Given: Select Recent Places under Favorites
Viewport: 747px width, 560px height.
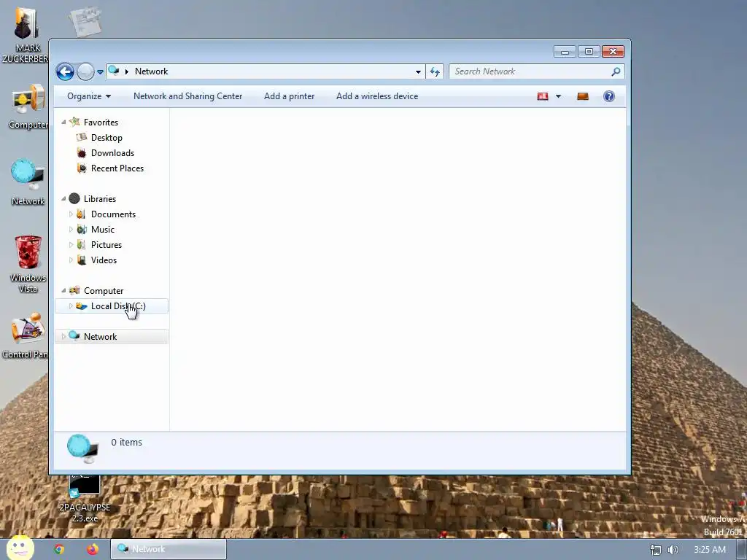Looking at the screenshot, I should (x=117, y=168).
